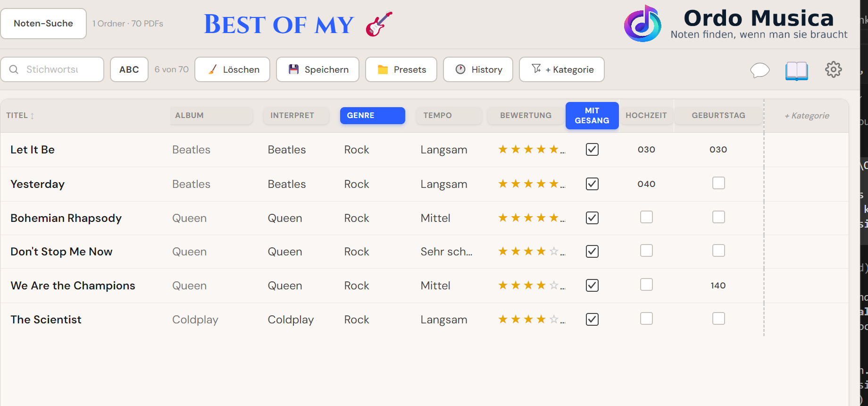Click Hochzeit value 030 for Let It Be
868x406 pixels.
click(x=646, y=150)
